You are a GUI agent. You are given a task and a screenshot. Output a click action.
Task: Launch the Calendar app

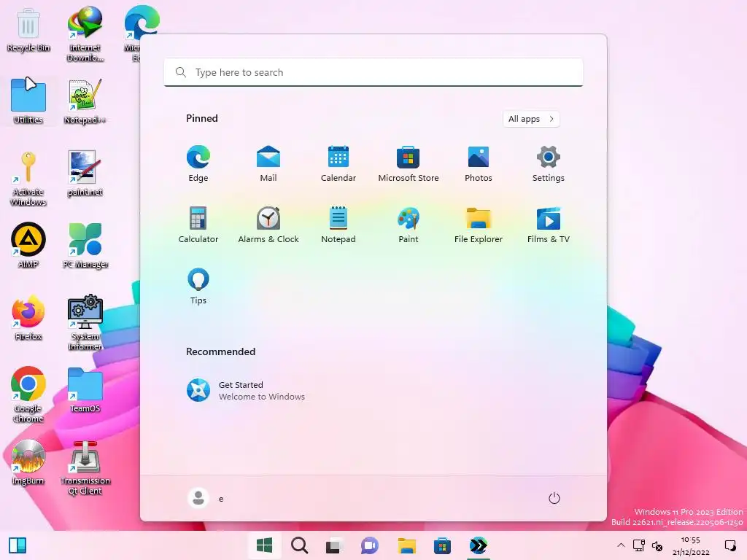point(338,163)
